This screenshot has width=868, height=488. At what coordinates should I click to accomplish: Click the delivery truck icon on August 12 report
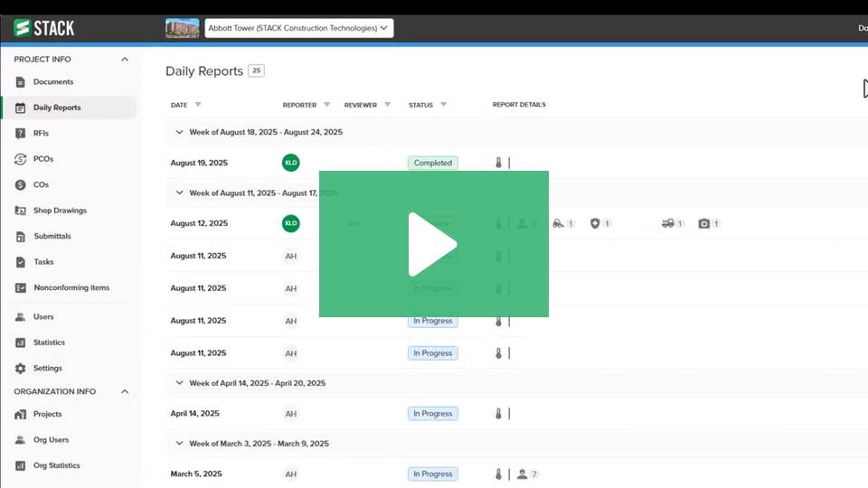[x=667, y=223]
